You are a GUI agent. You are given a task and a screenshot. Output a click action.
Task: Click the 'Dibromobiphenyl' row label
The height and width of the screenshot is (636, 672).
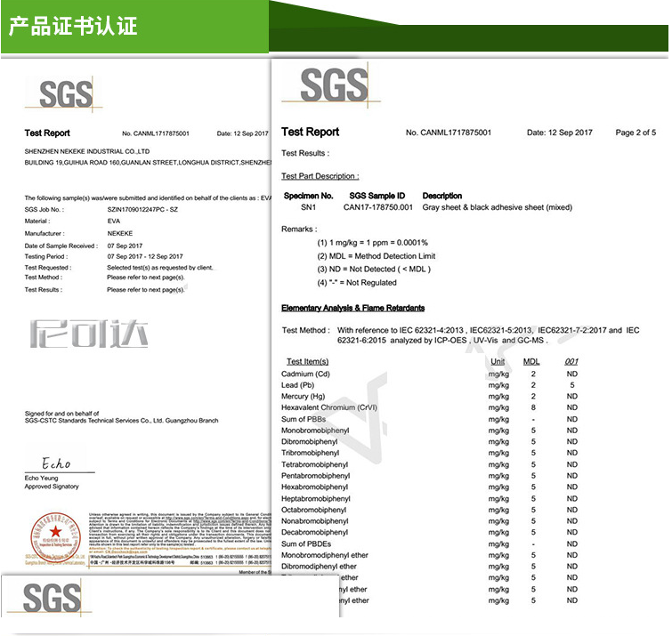pos(310,441)
